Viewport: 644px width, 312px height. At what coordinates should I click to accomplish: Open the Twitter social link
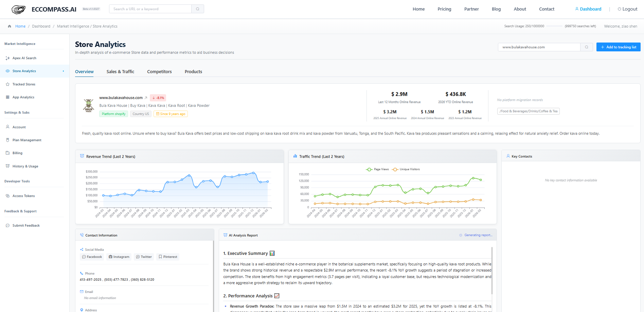[x=144, y=257]
